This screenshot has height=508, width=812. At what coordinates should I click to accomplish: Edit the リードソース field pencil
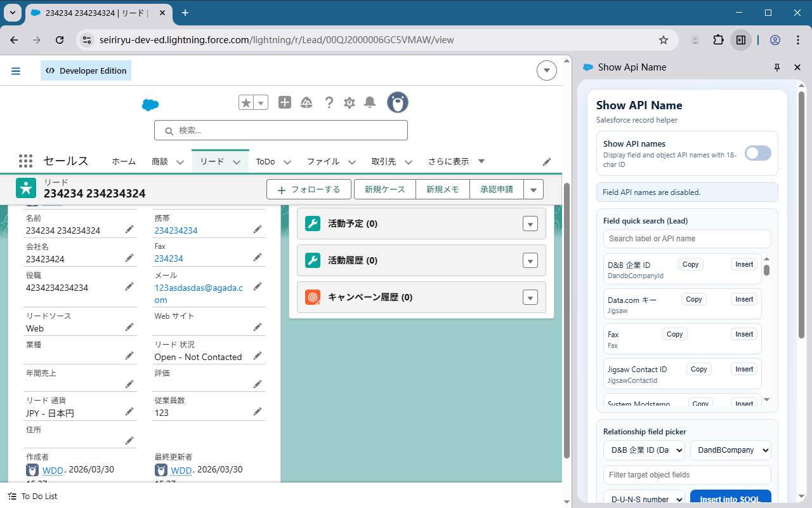pyautogui.click(x=129, y=327)
